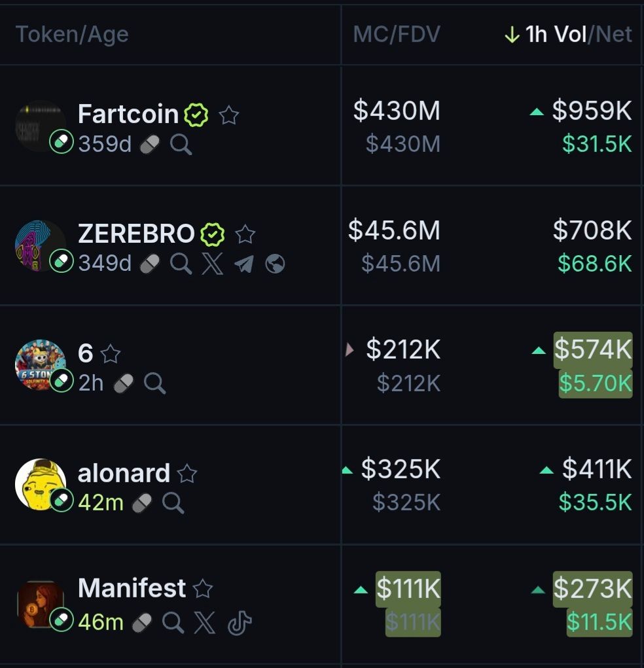Click the search icon under Fartcoin
The height and width of the screenshot is (668, 644).
tap(181, 145)
